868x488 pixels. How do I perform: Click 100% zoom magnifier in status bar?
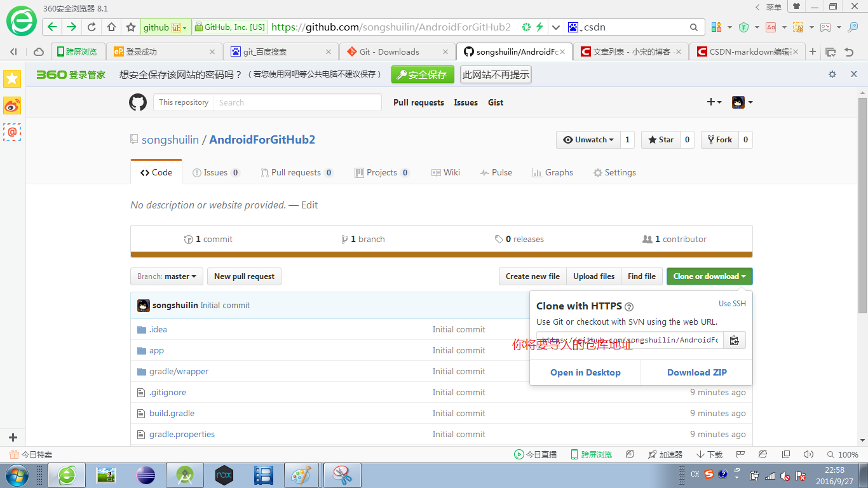coord(831,454)
